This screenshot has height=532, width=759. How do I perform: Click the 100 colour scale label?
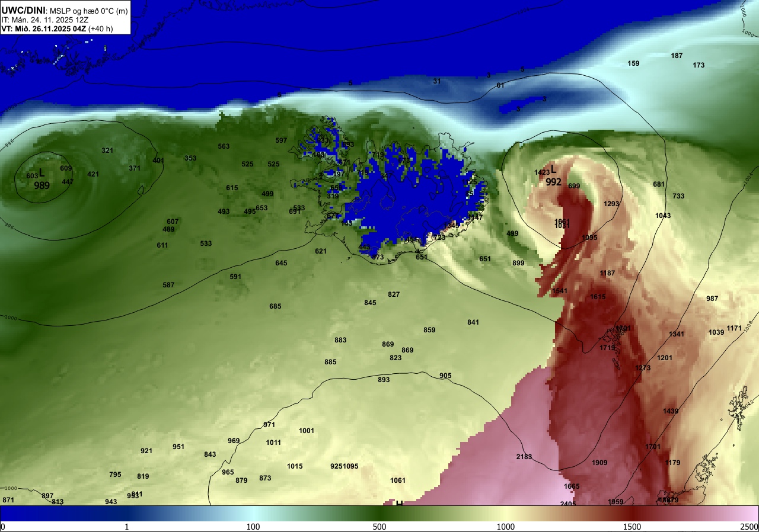pos(253,527)
